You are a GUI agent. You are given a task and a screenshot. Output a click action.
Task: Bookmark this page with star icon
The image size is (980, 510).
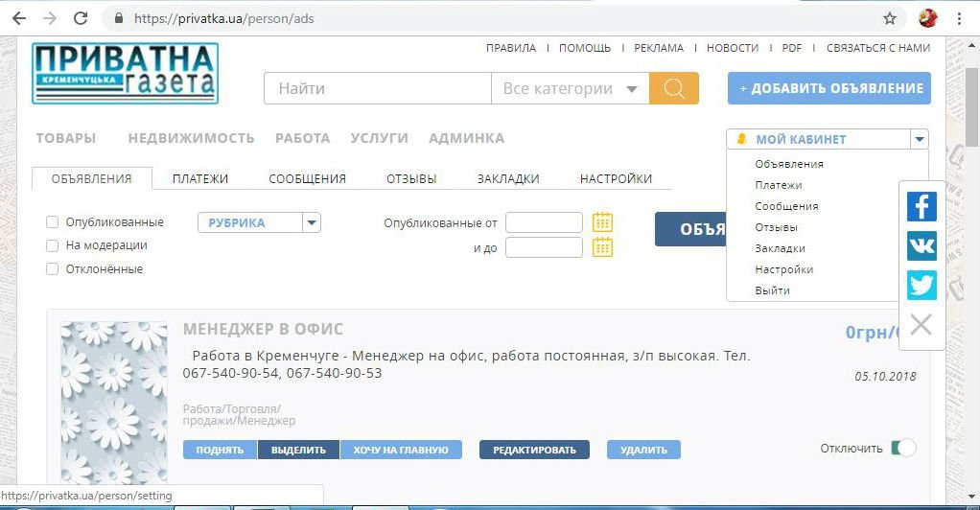pos(890,18)
